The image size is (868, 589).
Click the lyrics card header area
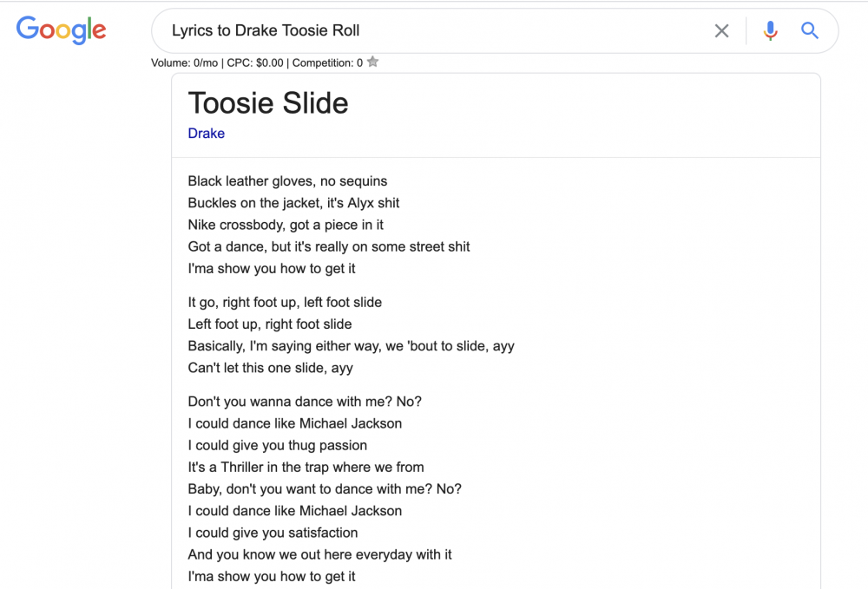495,113
